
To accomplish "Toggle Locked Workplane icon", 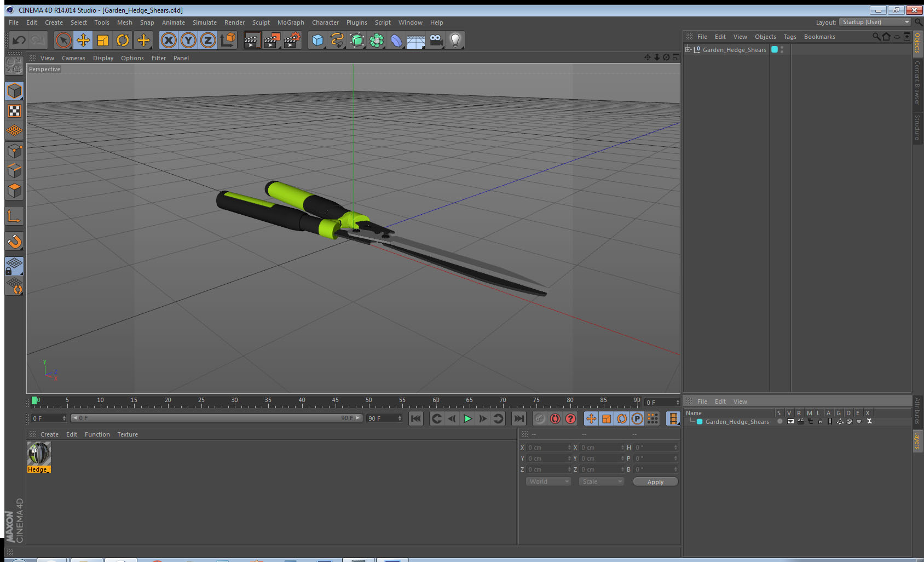I will 14,266.
